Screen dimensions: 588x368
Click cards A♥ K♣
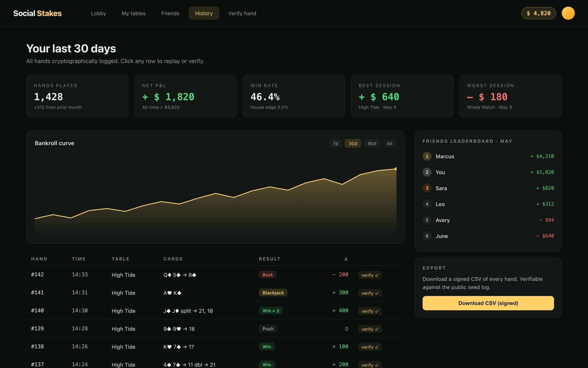click(172, 293)
